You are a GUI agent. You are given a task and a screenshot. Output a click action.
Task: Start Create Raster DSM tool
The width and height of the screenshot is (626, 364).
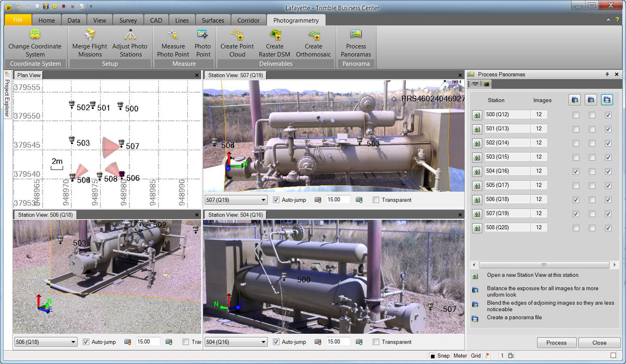coord(274,35)
